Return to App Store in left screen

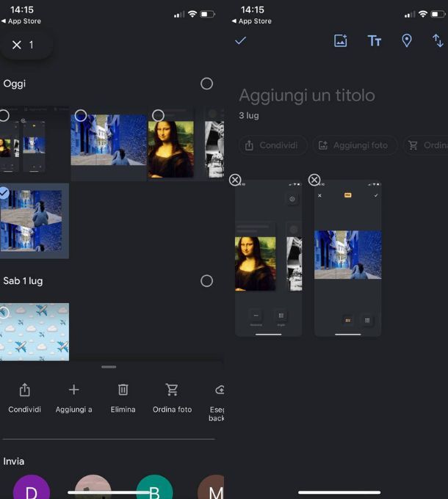pyautogui.click(x=21, y=21)
